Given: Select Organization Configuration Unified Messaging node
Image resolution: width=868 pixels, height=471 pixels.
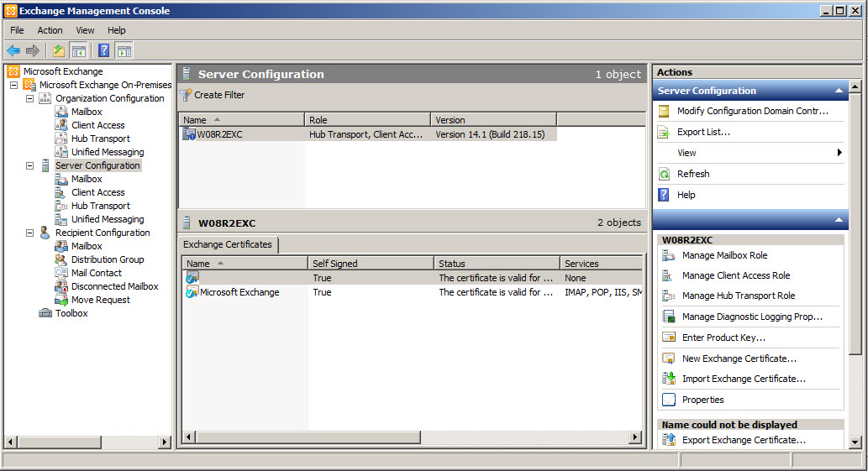Looking at the screenshot, I should pyautogui.click(x=108, y=152).
